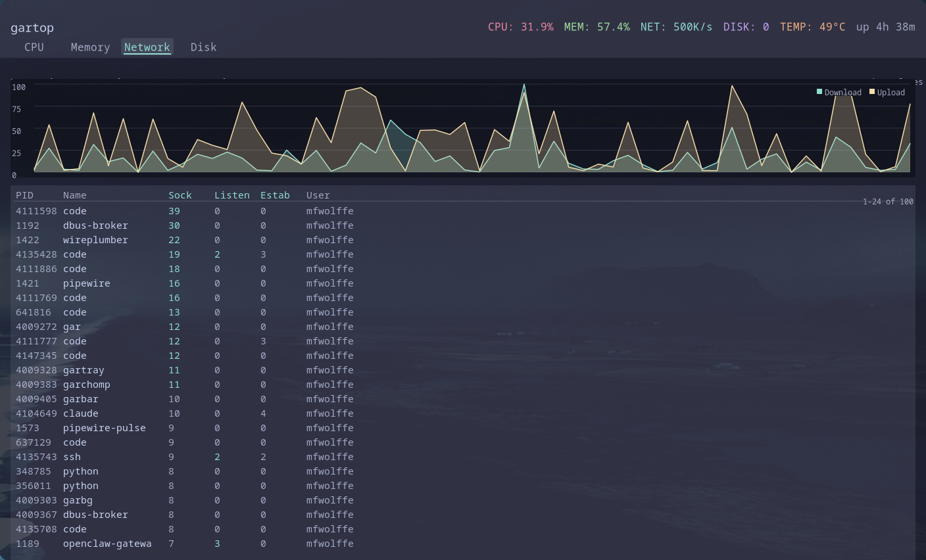This screenshot has width=926, height=560.
Task: Sort processes by the Name column
Action: point(74,195)
